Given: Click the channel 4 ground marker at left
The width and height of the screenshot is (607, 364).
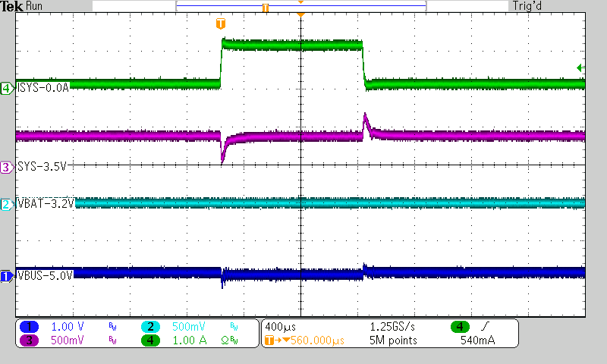Looking at the screenshot, I should (x=7, y=88).
